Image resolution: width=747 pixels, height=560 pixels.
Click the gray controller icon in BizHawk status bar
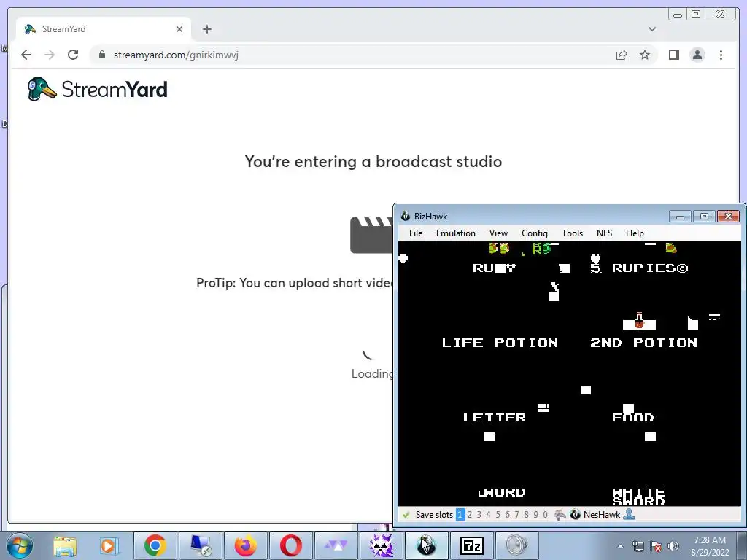coord(560,515)
